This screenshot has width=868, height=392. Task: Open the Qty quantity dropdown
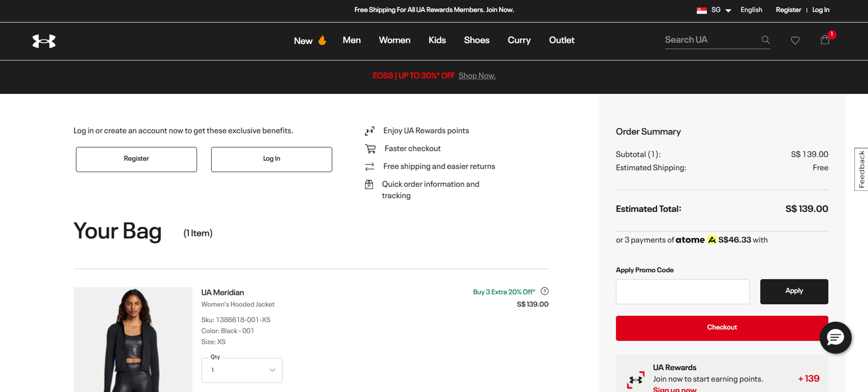coord(242,370)
